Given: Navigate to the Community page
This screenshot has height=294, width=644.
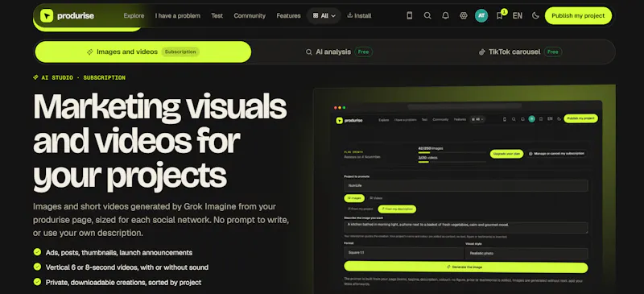Looking at the screenshot, I should pos(250,15).
